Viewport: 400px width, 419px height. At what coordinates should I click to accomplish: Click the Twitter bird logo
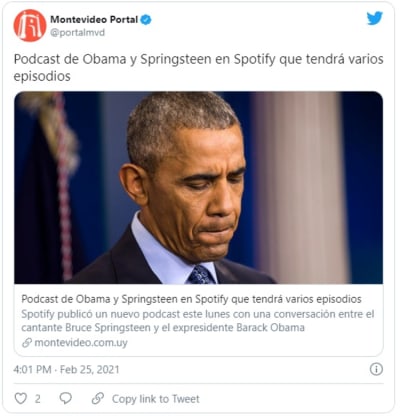375,18
